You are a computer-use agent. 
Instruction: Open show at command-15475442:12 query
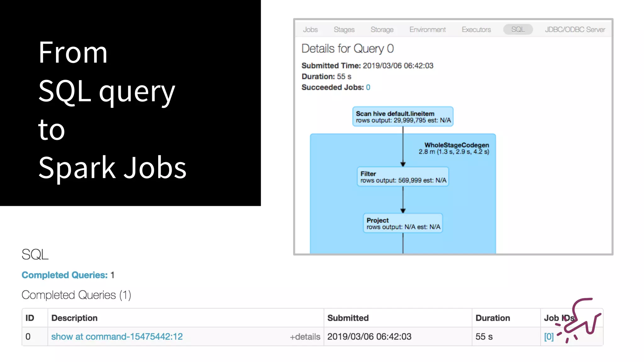(117, 337)
